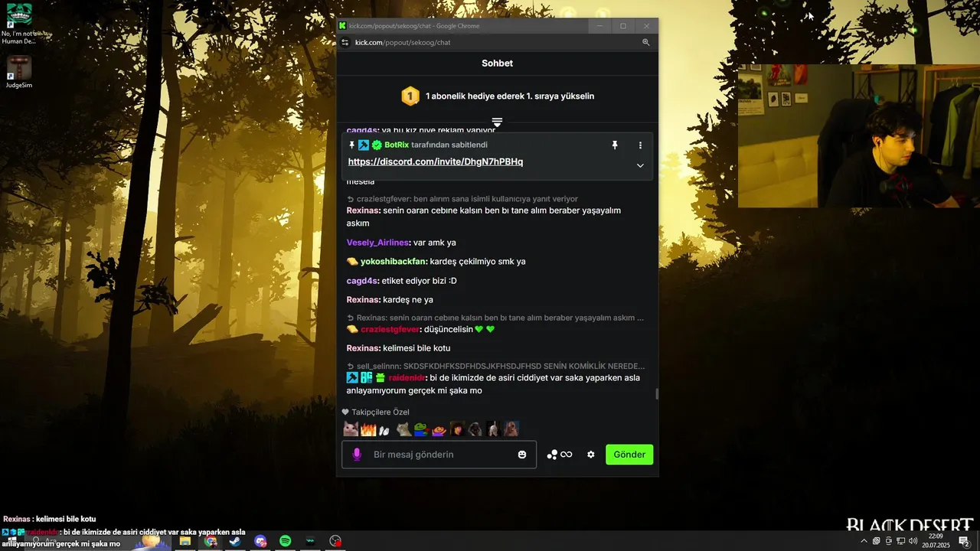
Task: Open Spotify from the taskbar
Action: pyautogui.click(x=285, y=541)
